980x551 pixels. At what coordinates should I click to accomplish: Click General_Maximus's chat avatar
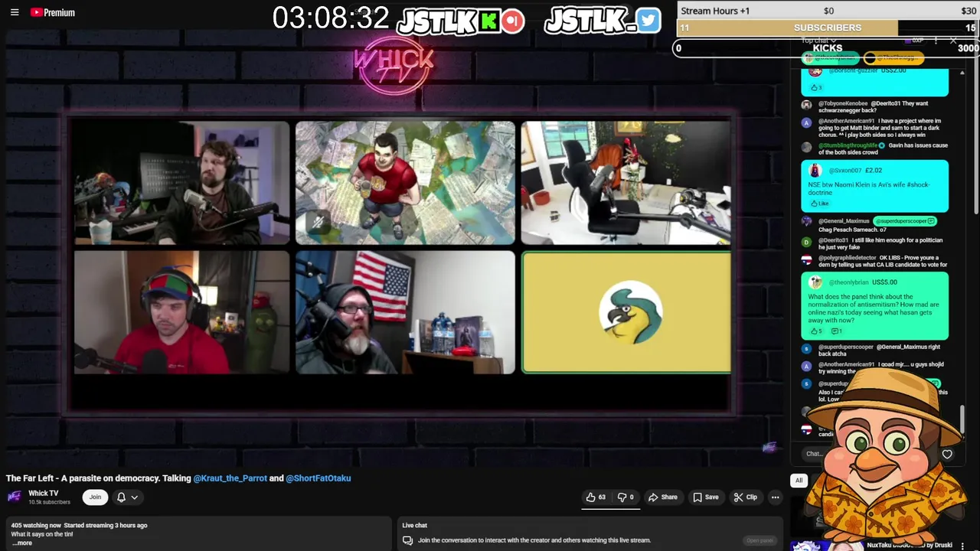(x=806, y=221)
